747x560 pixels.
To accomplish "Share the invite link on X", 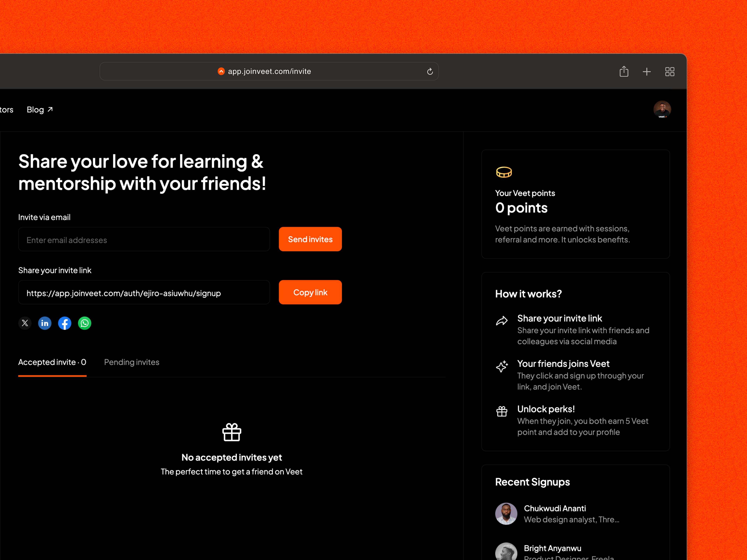I will click(25, 323).
